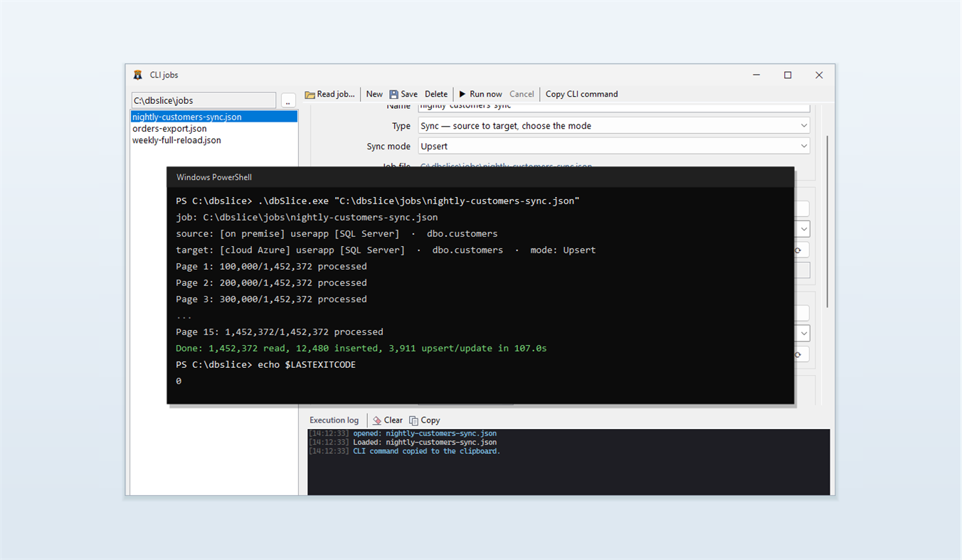This screenshot has height=560, width=962.
Task: Clear the execution log
Action: (x=388, y=420)
